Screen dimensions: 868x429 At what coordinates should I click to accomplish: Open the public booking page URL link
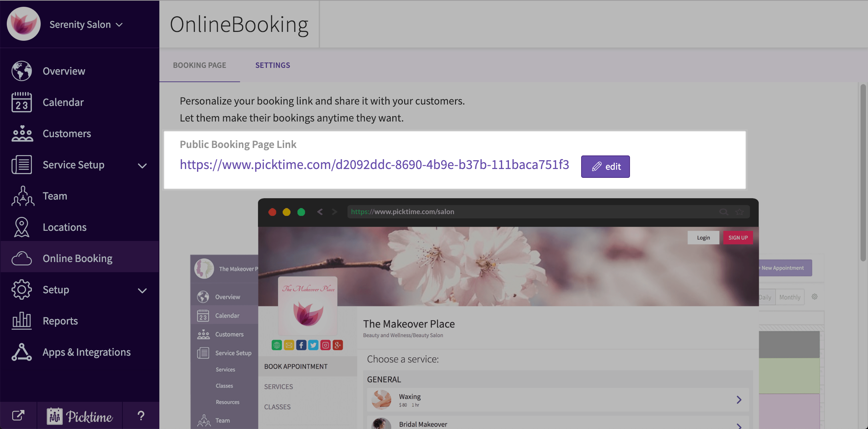click(x=374, y=165)
